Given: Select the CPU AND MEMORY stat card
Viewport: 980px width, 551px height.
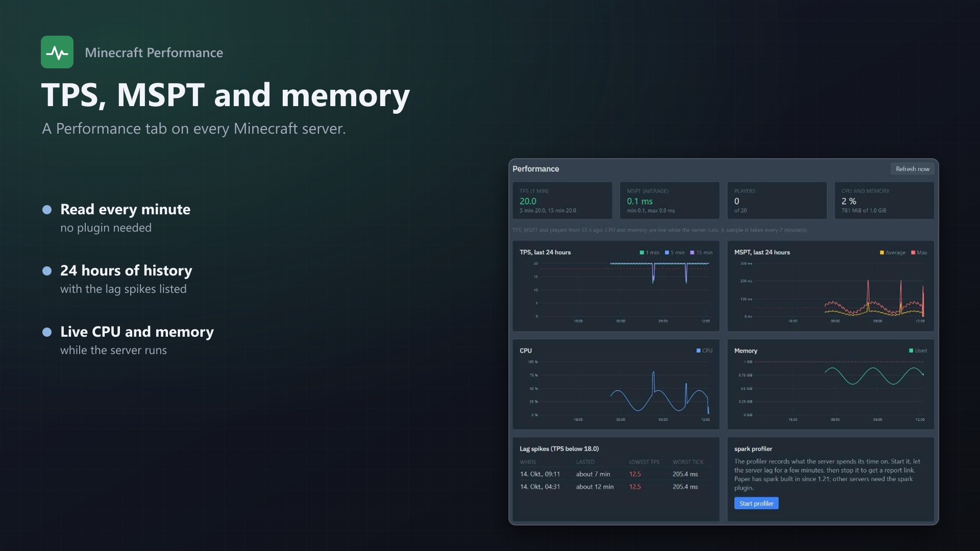Looking at the screenshot, I should point(884,201).
